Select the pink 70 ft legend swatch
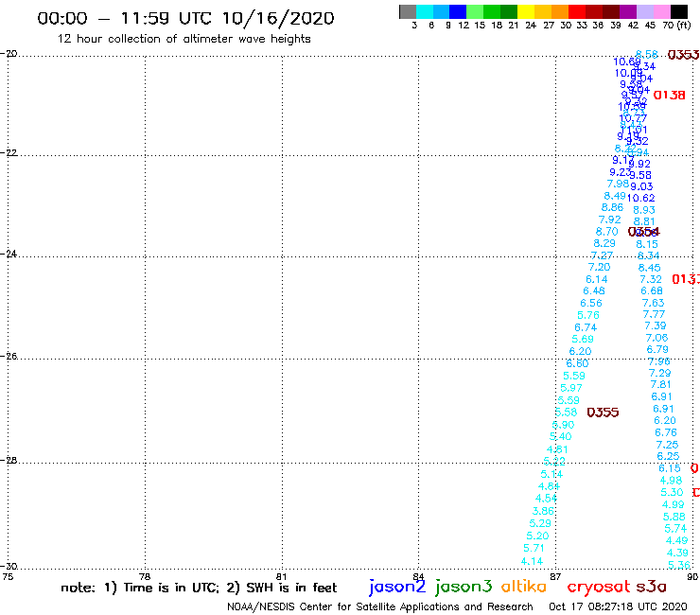Screen dimensions: 700x615 (662, 11)
